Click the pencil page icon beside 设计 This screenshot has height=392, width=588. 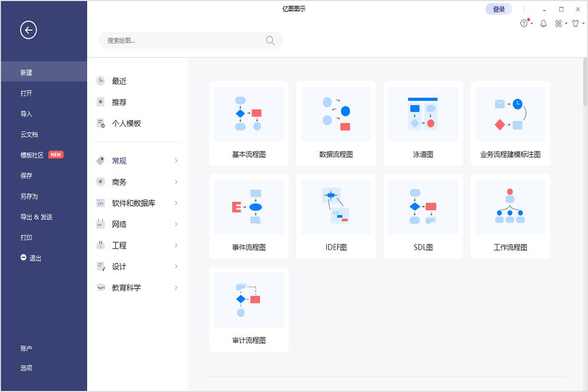101,267
